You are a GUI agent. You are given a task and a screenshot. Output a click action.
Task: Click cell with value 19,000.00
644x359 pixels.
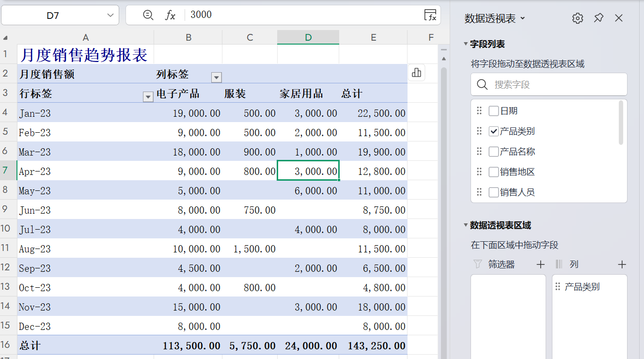point(188,113)
